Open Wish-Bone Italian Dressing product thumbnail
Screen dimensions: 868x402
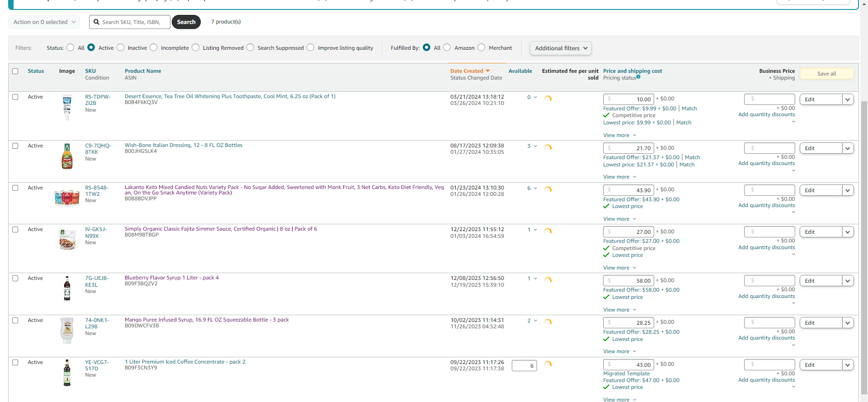[x=67, y=156]
